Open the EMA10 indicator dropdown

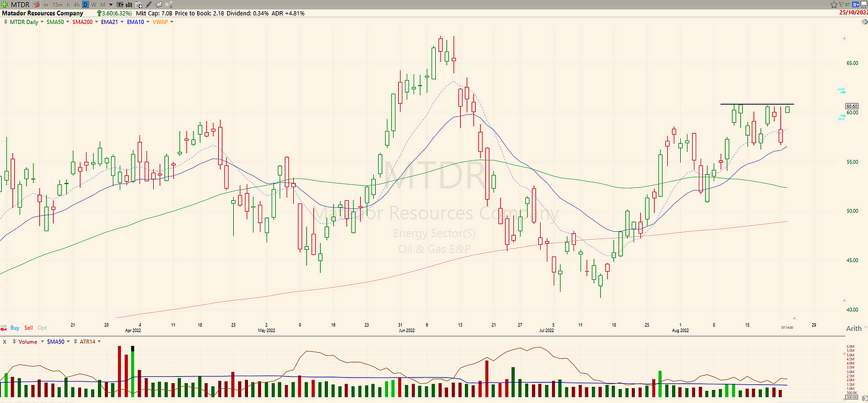pos(148,22)
